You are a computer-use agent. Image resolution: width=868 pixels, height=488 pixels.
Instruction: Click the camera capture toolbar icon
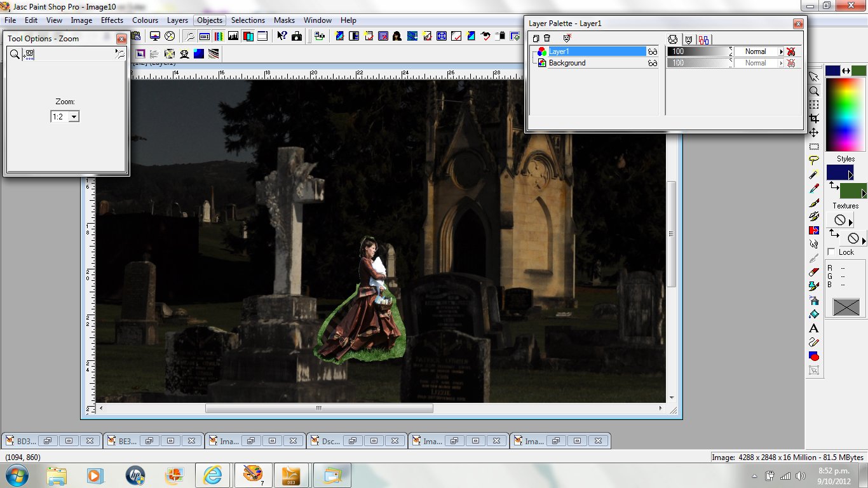point(297,36)
